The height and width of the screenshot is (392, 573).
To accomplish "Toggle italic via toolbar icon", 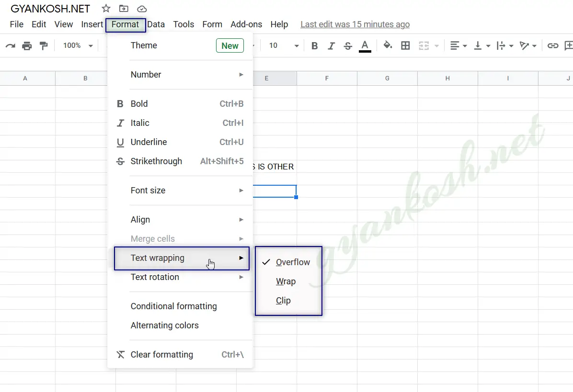I will (x=331, y=45).
